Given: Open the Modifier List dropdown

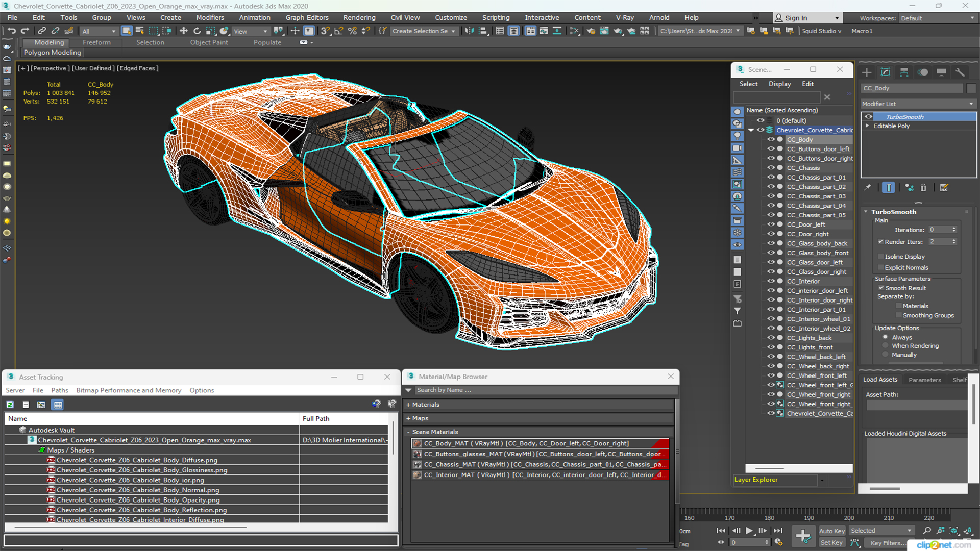Looking at the screenshot, I should click(x=918, y=104).
